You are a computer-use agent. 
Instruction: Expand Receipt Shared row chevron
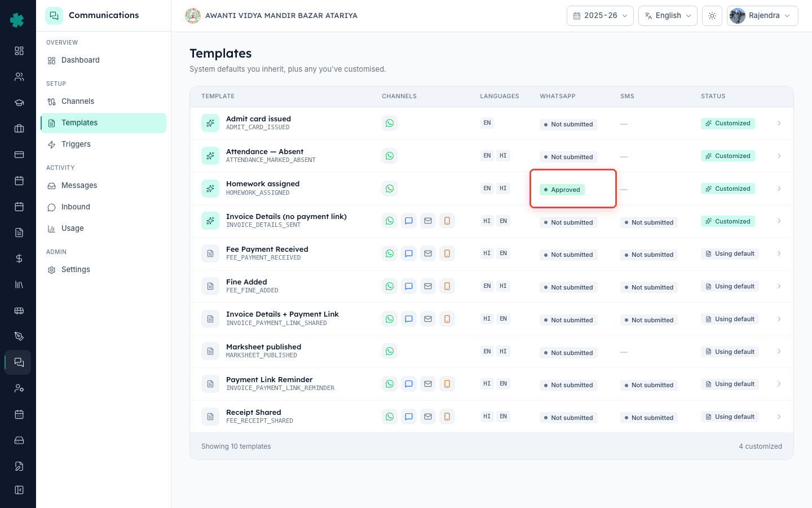coord(779,417)
